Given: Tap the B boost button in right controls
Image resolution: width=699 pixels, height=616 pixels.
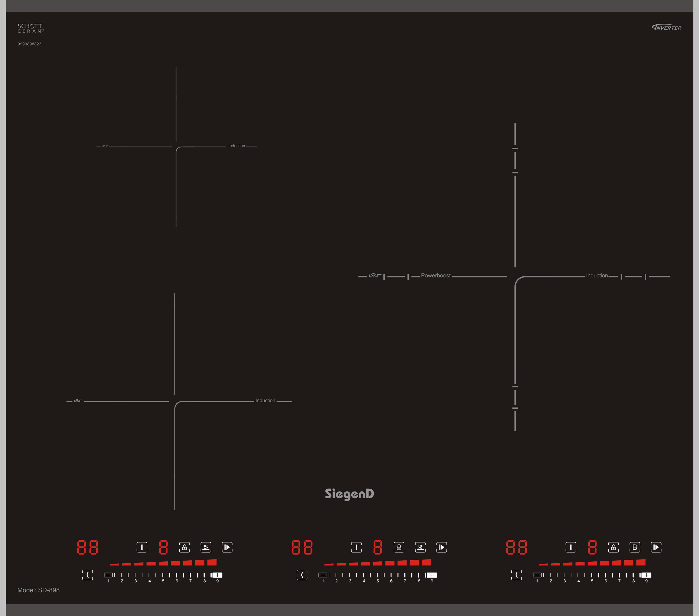Looking at the screenshot, I should point(635,547).
